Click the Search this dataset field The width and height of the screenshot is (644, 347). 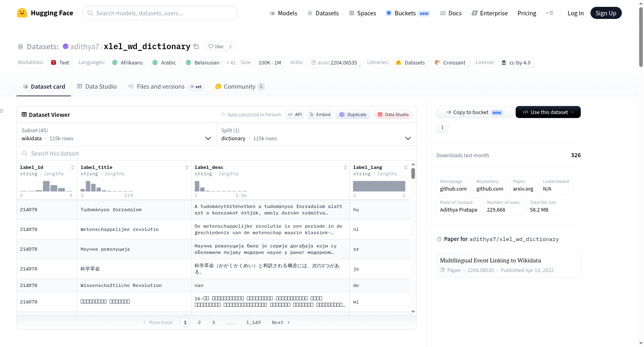pos(217,153)
